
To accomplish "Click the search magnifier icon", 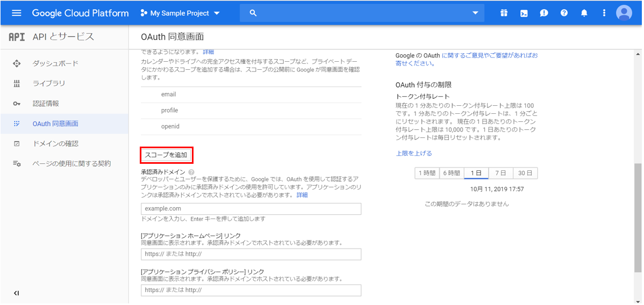I will (x=253, y=13).
